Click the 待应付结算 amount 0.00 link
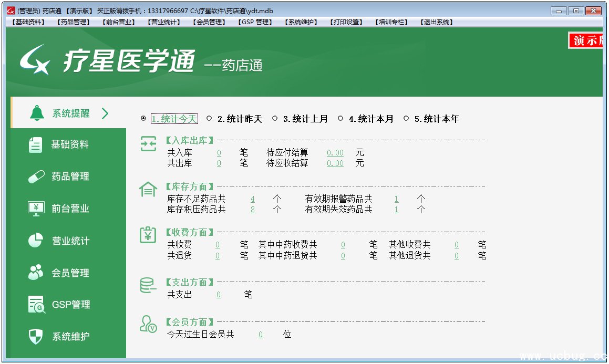The width and height of the screenshot is (609, 364). click(335, 153)
